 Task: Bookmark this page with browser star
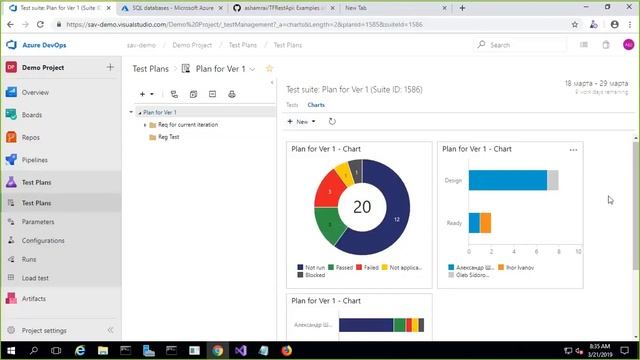tap(575, 24)
